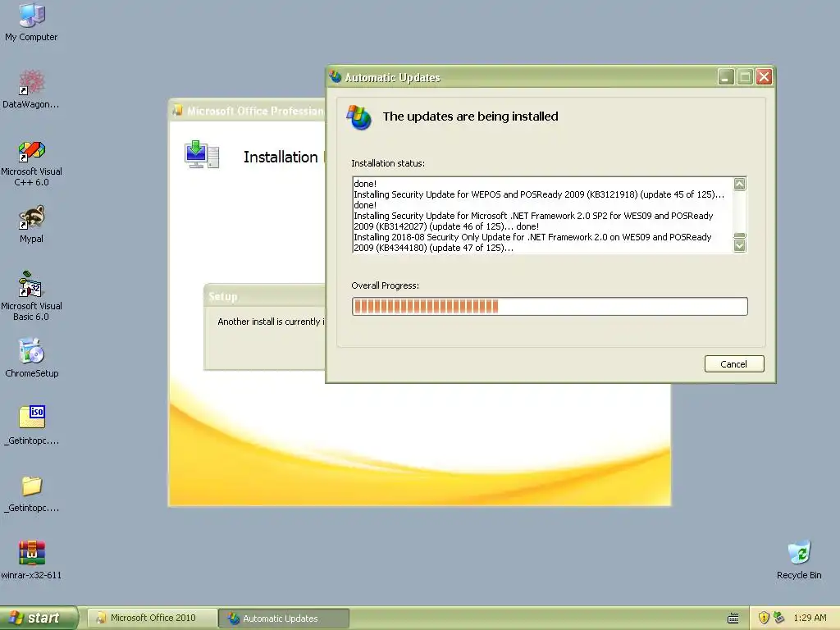Click the Office Installation computer icon

(202, 154)
